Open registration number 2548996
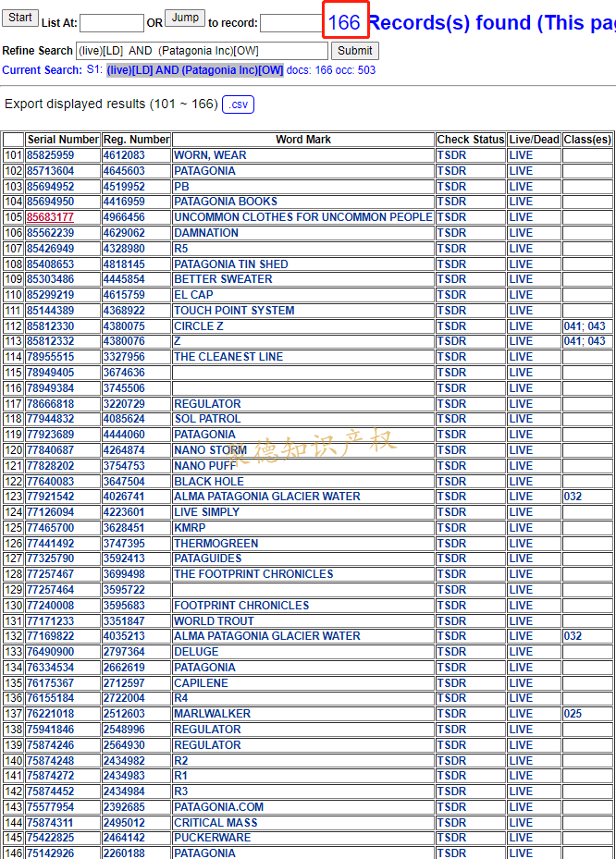The image size is (616, 859). 125,730
